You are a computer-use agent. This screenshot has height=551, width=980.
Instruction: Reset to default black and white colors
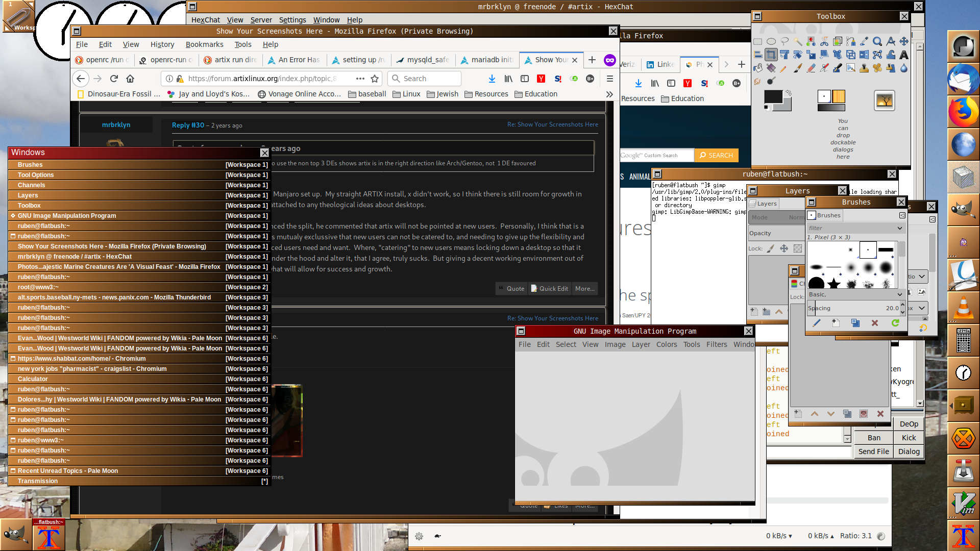[767, 108]
